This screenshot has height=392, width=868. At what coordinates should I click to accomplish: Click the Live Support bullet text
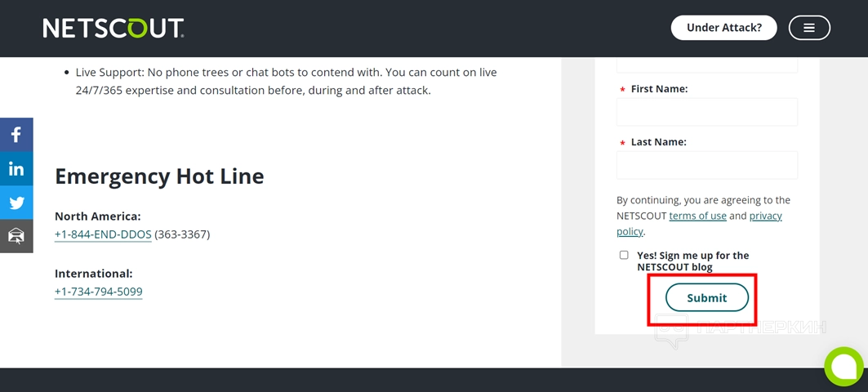click(x=286, y=81)
